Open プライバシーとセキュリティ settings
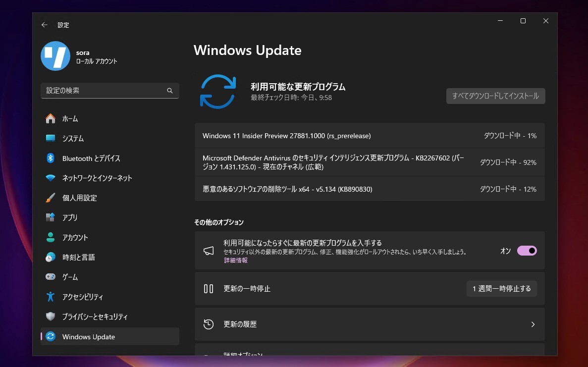 point(110,316)
